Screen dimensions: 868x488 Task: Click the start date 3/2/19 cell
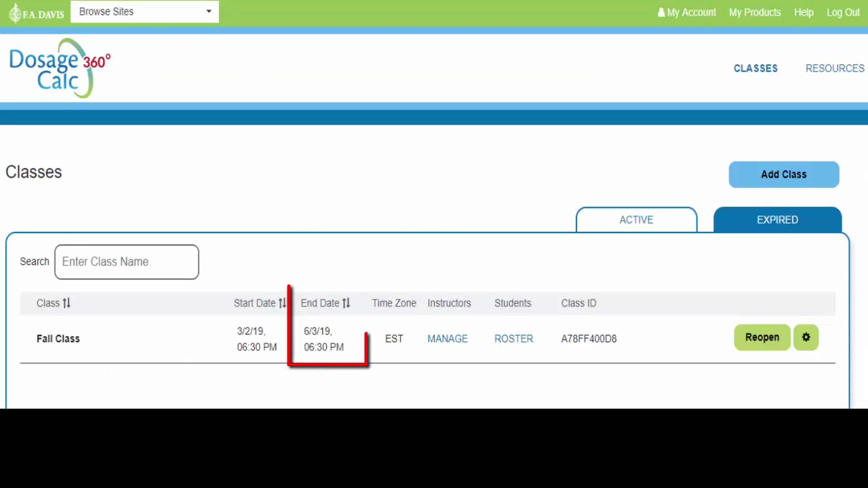click(x=257, y=339)
